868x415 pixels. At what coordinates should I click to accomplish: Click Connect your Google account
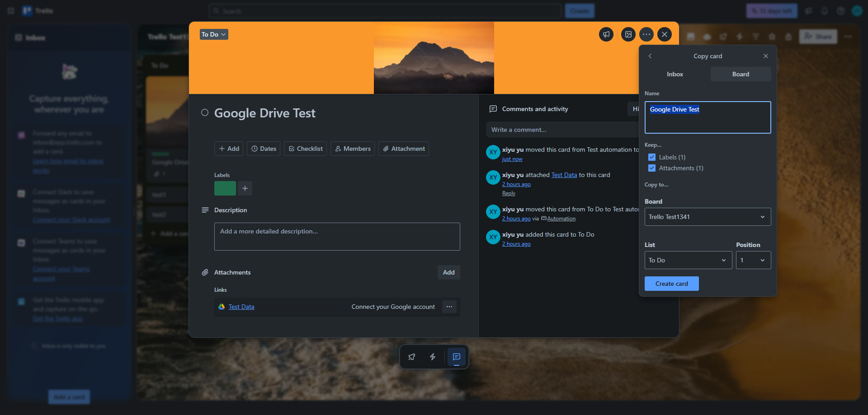[x=393, y=307]
